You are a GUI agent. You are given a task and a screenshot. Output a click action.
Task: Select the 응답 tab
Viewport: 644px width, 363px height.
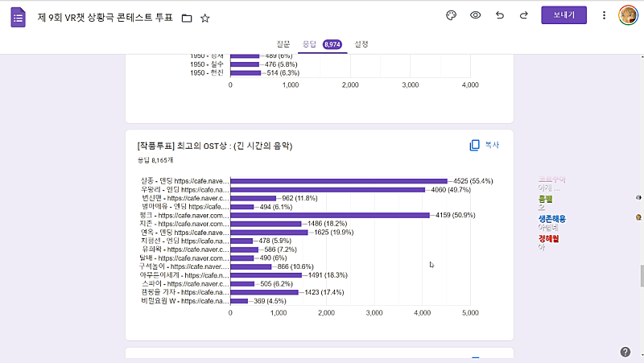(309, 44)
